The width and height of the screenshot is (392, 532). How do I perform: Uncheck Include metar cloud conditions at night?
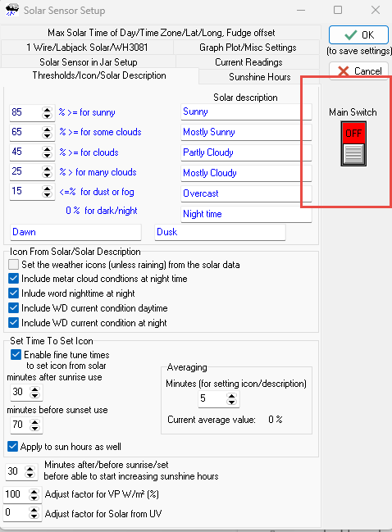click(14, 279)
